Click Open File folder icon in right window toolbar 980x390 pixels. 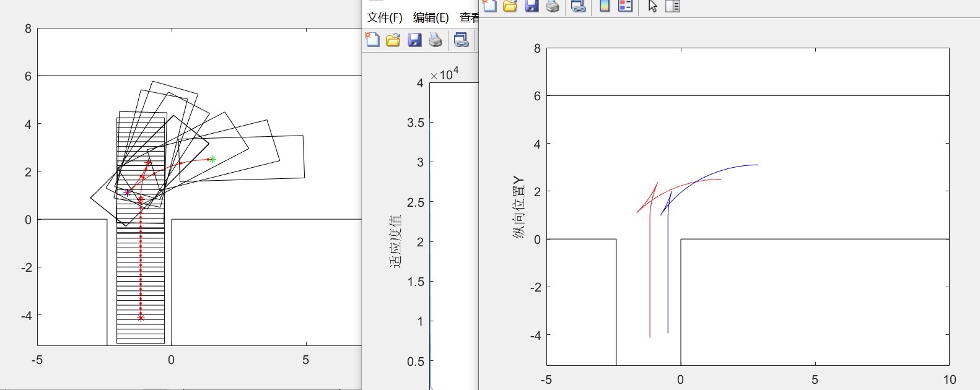pyautogui.click(x=510, y=6)
